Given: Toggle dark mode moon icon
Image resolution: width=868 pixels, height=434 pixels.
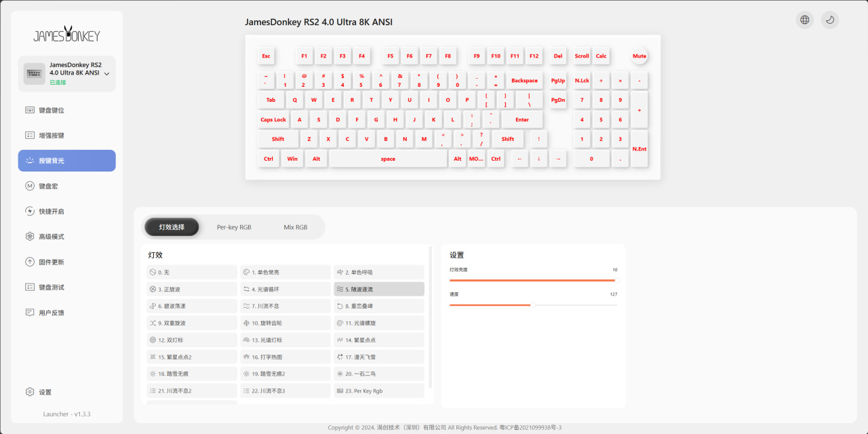Looking at the screenshot, I should pyautogui.click(x=830, y=20).
